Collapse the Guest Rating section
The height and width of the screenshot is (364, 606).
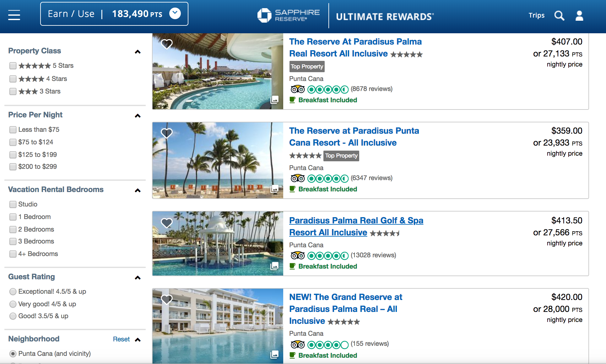[138, 278]
